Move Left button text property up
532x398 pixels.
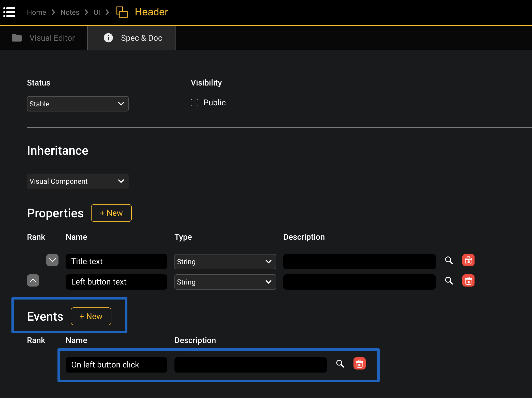33,280
